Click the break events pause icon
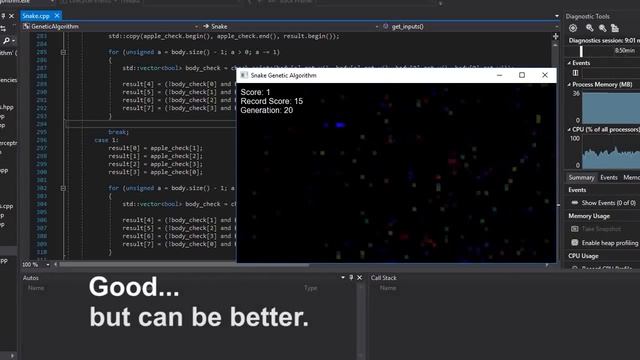640x360 pixels. coord(575,73)
